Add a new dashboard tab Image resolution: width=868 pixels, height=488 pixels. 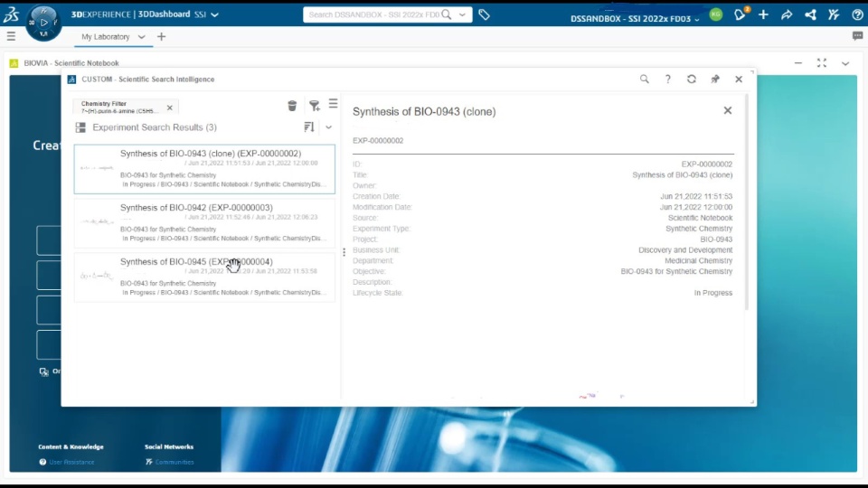click(161, 36)
